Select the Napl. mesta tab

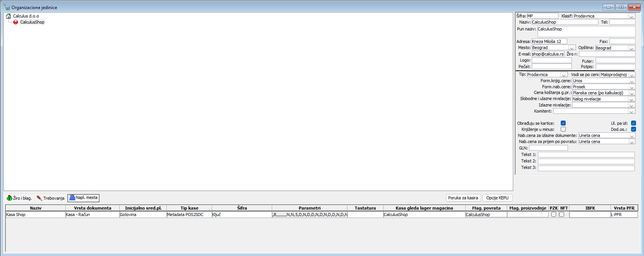click(x=84, y=198)
